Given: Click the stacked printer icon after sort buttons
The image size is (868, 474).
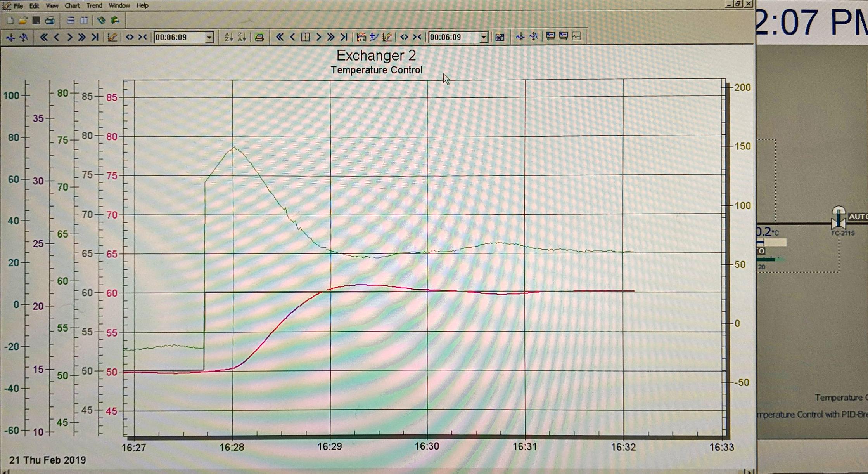Looking at the screenshot, I should 259,37.
